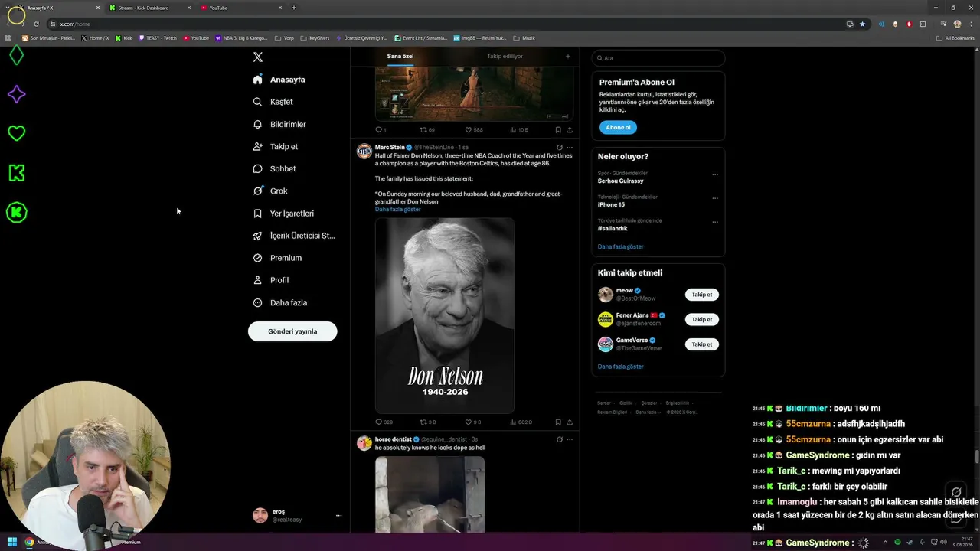
Task: Click Daha fazla göster under Neler oluyor
Action: 620,246
